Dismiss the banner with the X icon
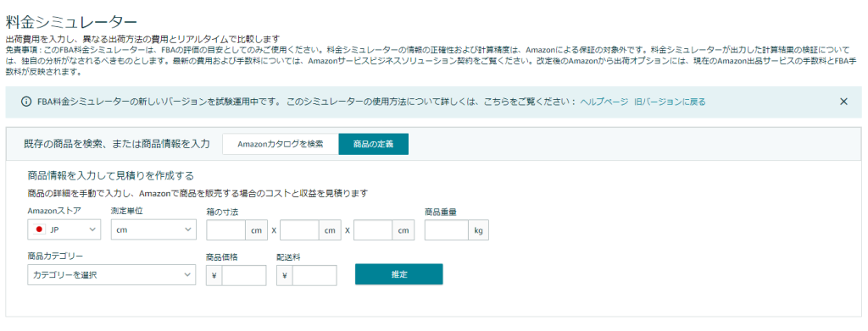The width and height of the screenshot is (868, 331). tap(843, 102)
